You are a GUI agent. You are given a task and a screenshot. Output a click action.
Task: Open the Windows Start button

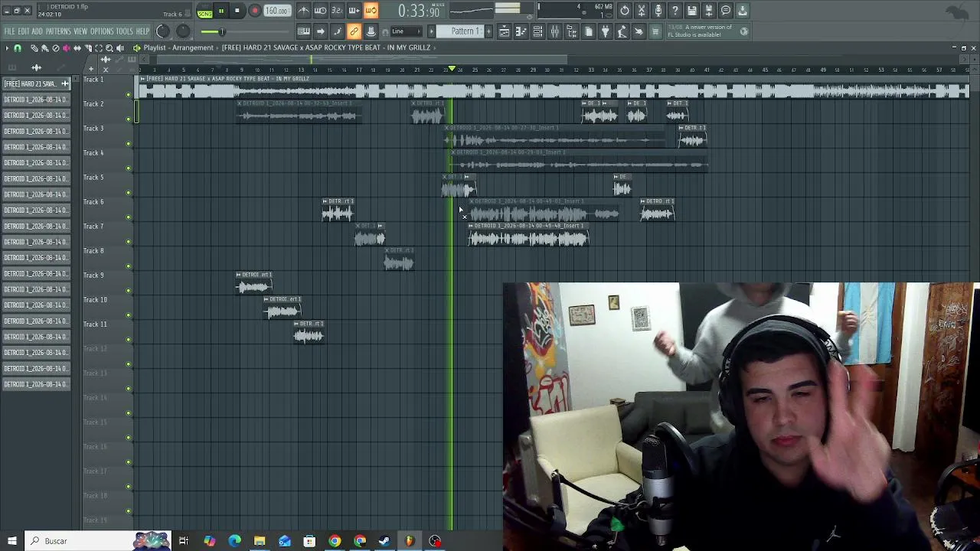click(11, 541)
